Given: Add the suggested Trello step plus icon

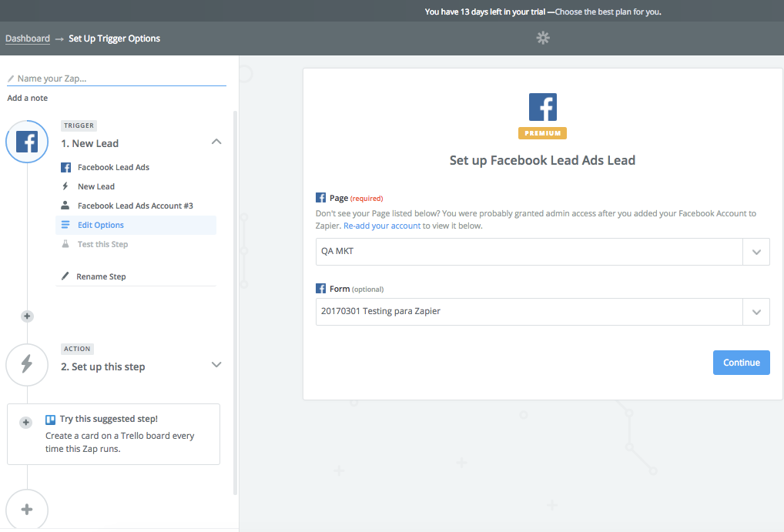Looking at the screenshot, I should [26, 423].
